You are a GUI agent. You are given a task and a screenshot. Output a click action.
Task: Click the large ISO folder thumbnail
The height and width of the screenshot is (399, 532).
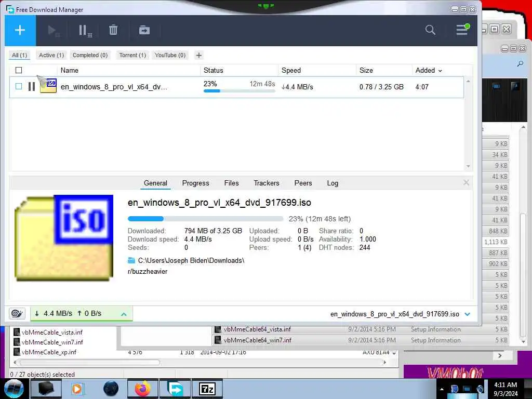pyautogui.click(x=64, y=238)
